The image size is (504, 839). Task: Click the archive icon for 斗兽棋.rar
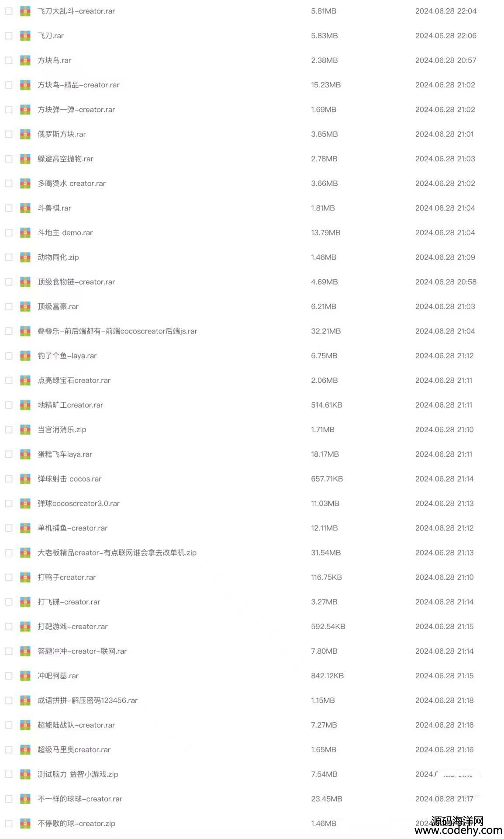(25, 208)
